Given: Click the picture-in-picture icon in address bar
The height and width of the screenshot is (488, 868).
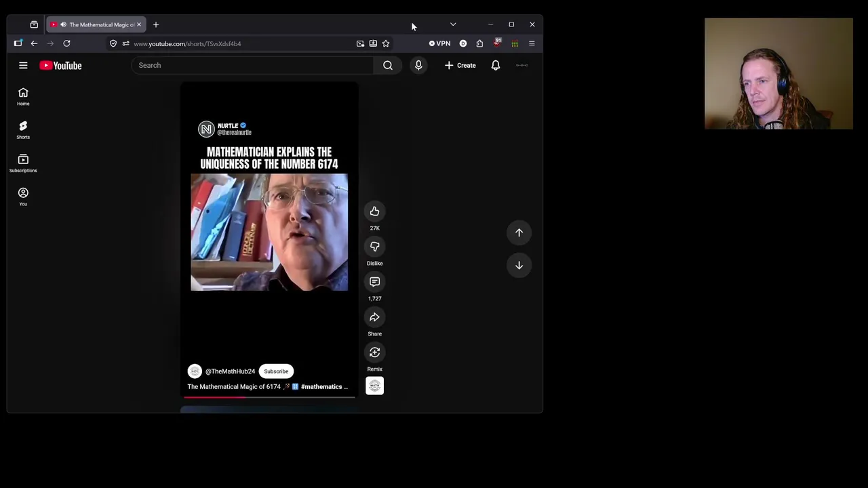Looking at the screenshot, I should 360,43.
